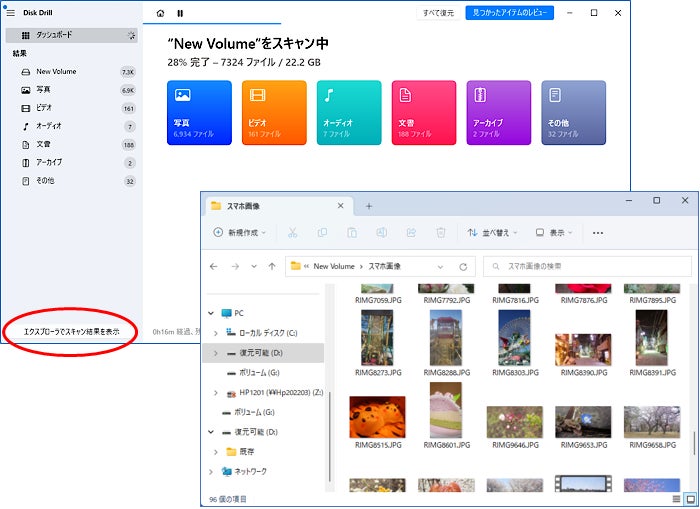Open the 並べ替え sort dropdown
The height and width of the screenshot is (509, 700).
492,233
